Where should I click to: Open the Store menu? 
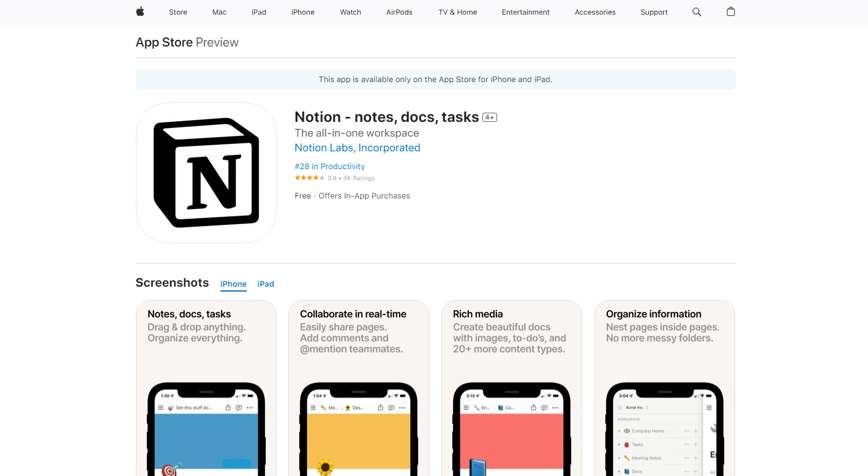(178, 12)
